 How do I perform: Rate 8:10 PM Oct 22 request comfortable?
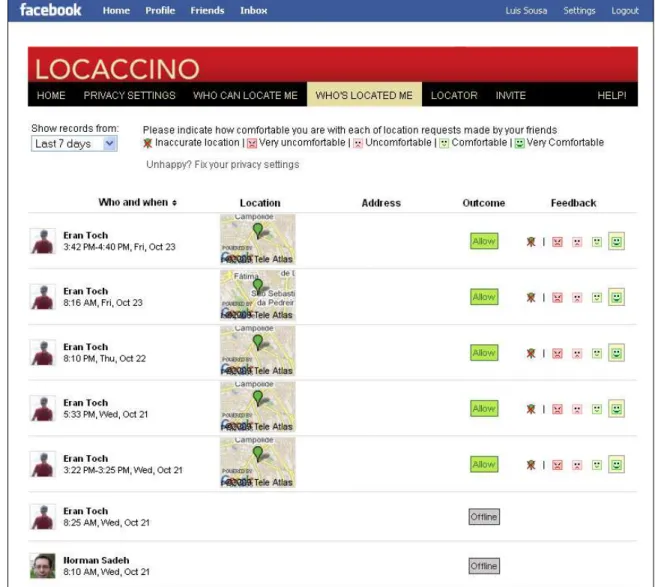597,353
